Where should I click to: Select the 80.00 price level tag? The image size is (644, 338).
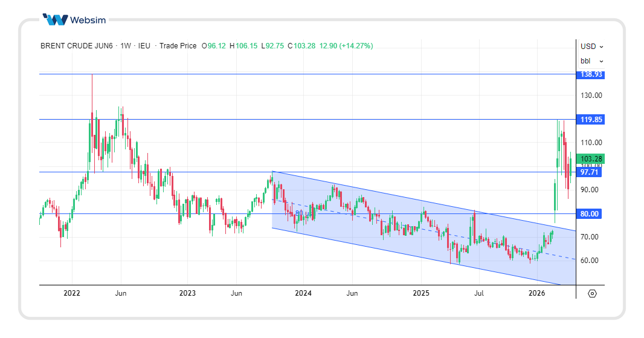[590, 214]
